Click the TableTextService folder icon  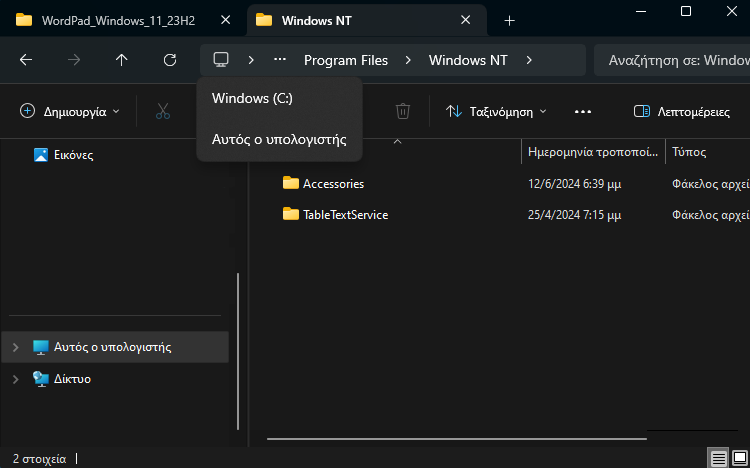point(290,214)
